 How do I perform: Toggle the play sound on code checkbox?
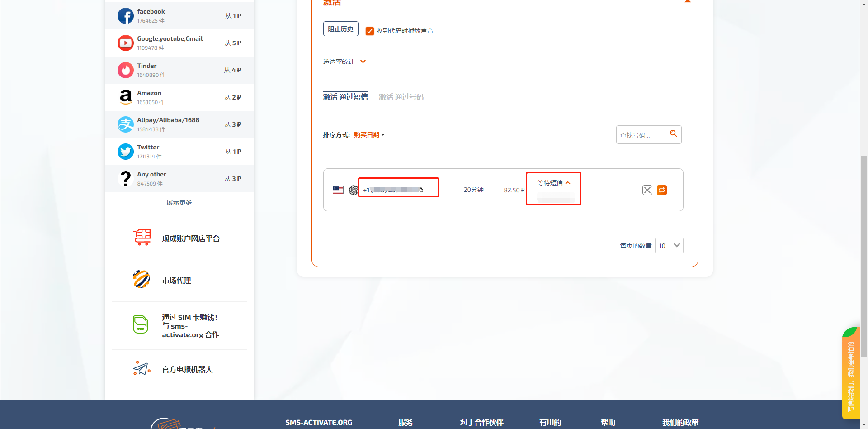(370, 31)
